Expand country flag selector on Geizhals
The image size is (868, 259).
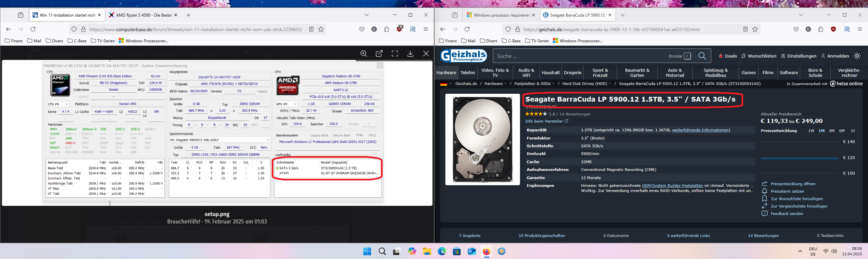pyautogui.click(x=446, y=84)
